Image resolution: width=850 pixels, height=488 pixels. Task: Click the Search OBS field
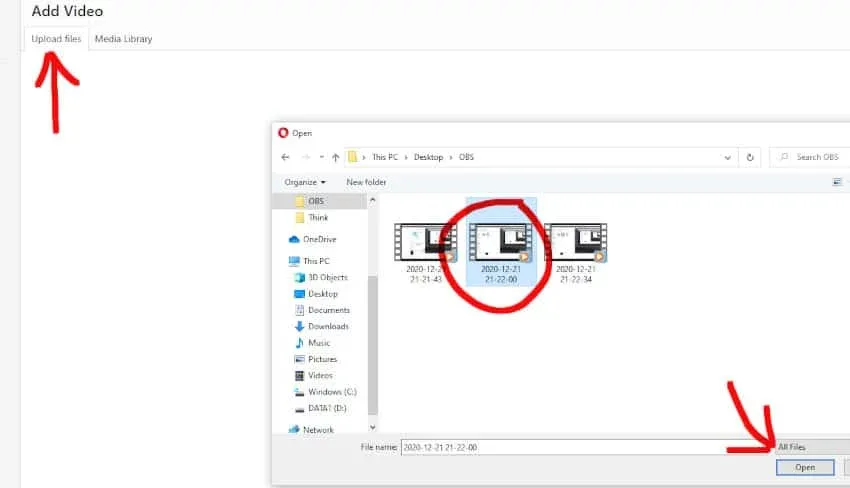[810, 157]
